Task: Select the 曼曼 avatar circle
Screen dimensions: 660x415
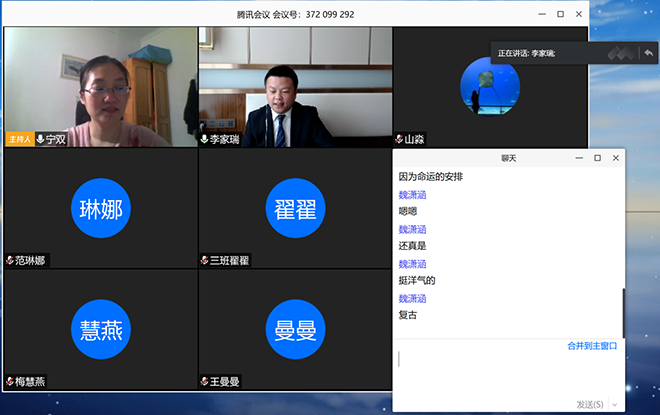Action: [x=295, y=329]
